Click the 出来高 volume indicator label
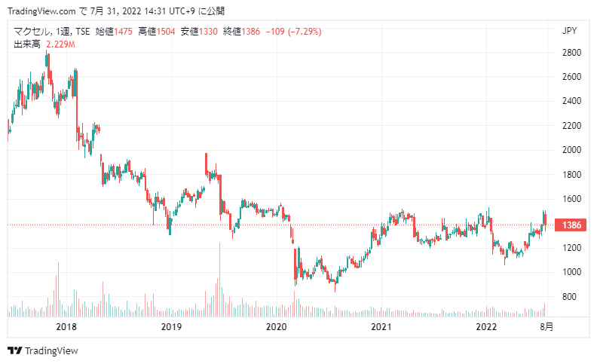 tap(27, 44)
